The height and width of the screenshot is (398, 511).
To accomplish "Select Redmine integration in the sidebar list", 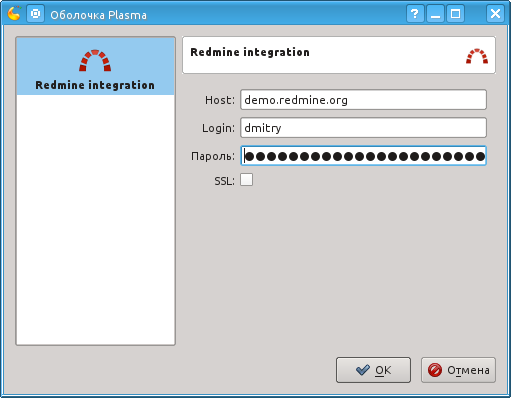I will point(95,66).
